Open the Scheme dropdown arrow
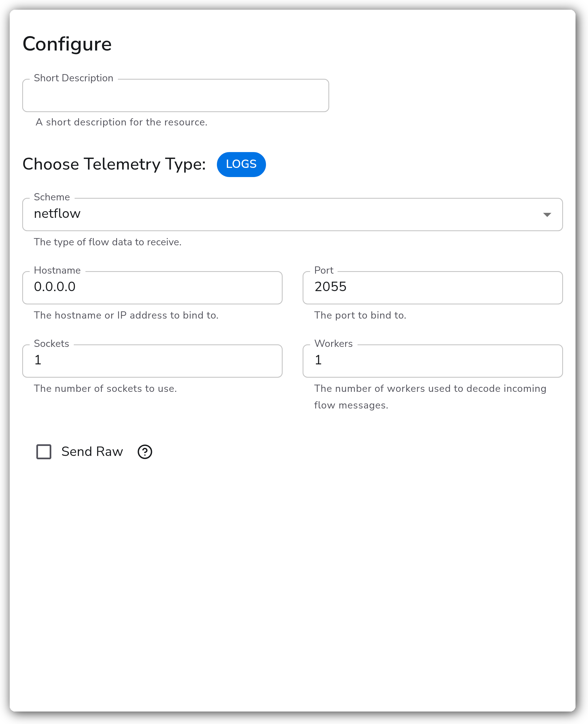This screenshot has height=724, width=588. [x=547, y=215]
